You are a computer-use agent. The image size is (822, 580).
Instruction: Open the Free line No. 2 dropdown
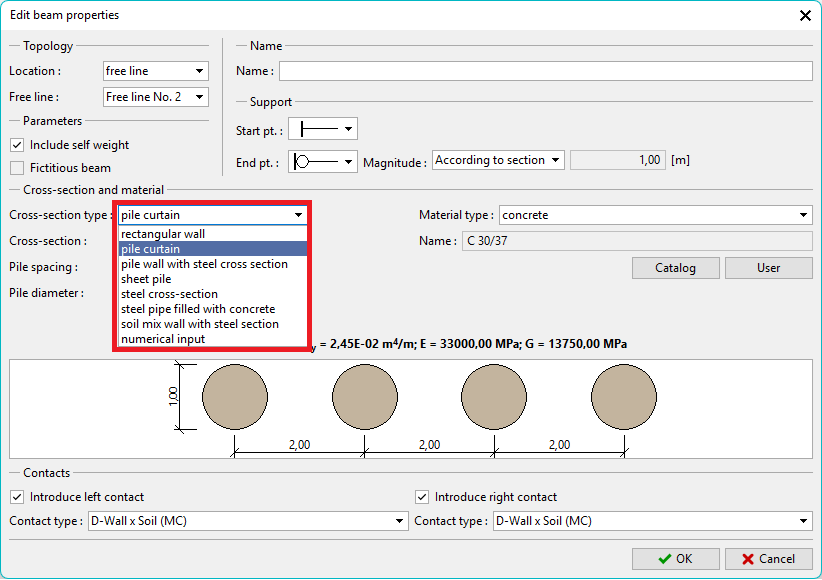pos(155,97)
